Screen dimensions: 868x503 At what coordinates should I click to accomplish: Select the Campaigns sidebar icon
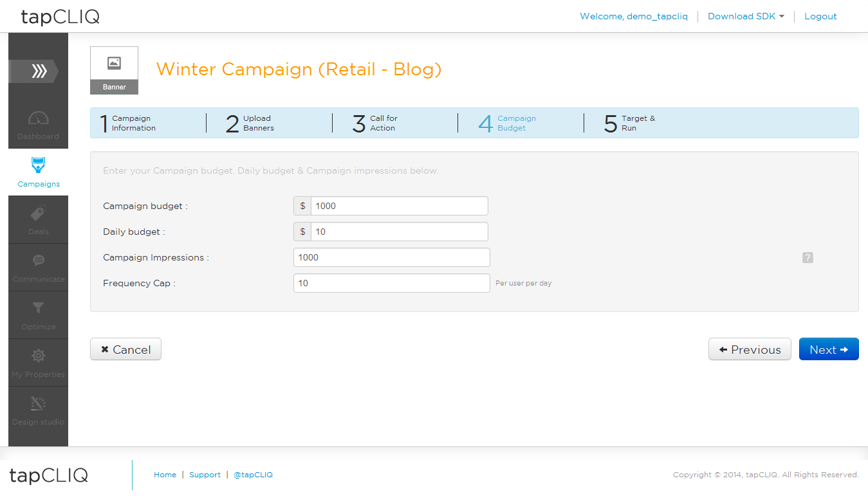point(39,165)
